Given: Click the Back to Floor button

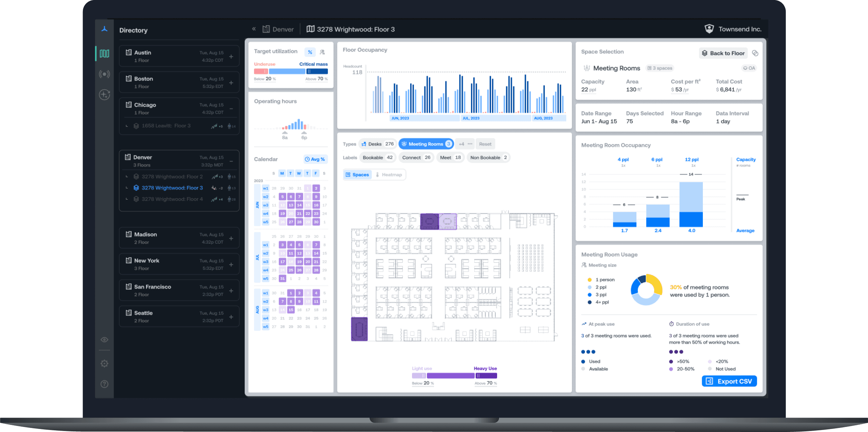Looking at the screenshot, I should point(723,53).
